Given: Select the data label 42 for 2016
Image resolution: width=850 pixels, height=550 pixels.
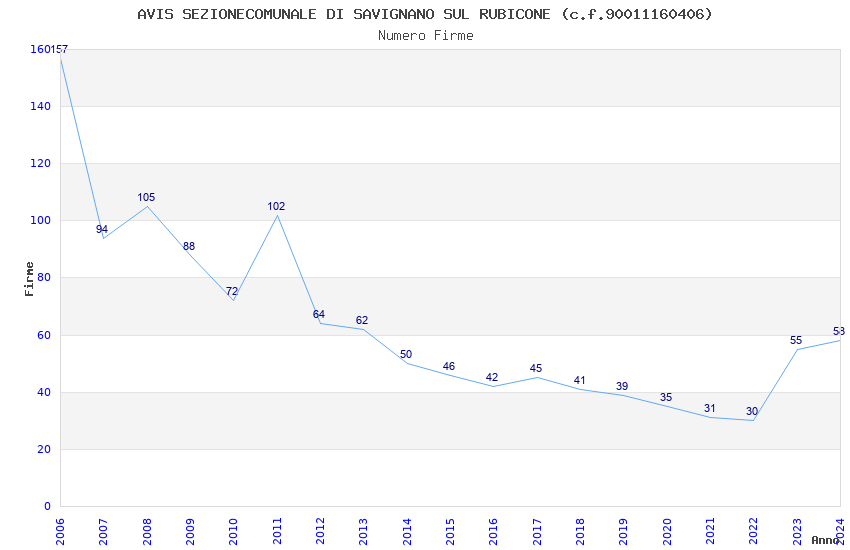Looking at the screenshot, I should click(x=492, y=377).
